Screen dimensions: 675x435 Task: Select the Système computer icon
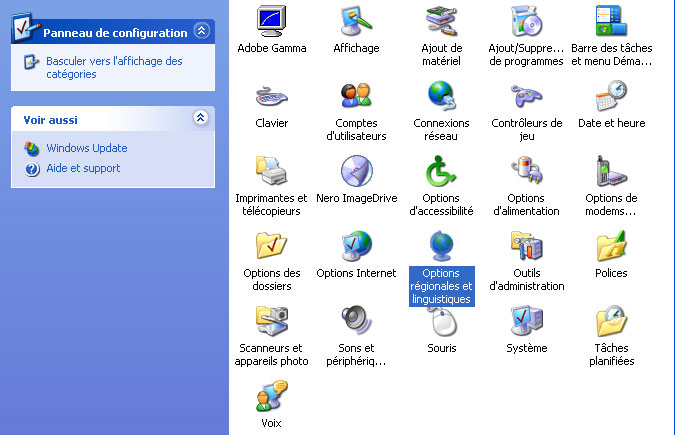click(526, 320)
